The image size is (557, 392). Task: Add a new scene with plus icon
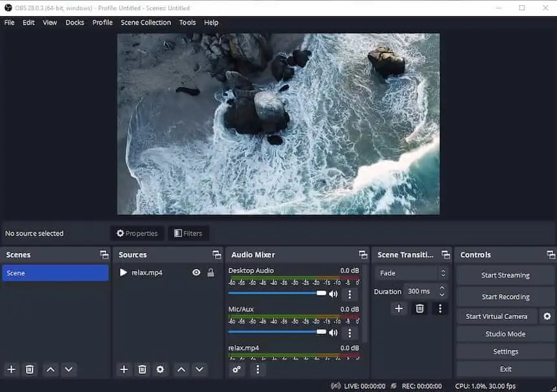click(x=12, y=369)
